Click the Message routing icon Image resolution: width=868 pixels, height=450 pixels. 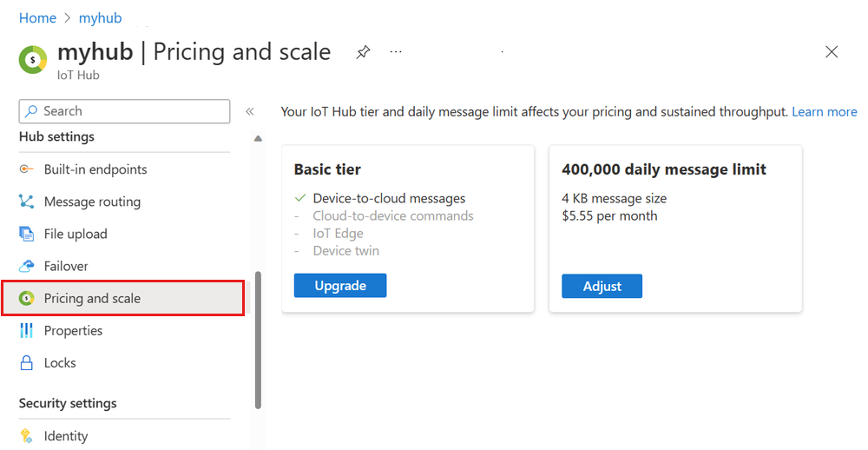[26, 202]
